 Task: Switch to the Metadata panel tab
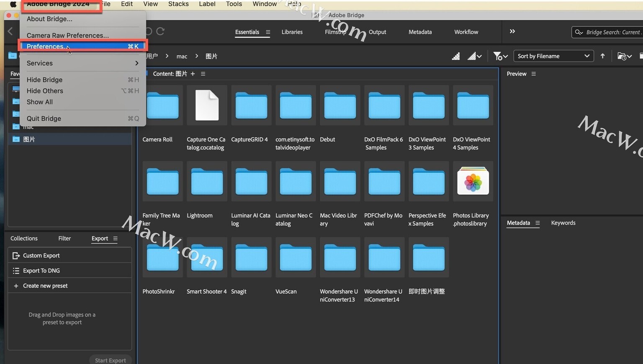(518, 223)
